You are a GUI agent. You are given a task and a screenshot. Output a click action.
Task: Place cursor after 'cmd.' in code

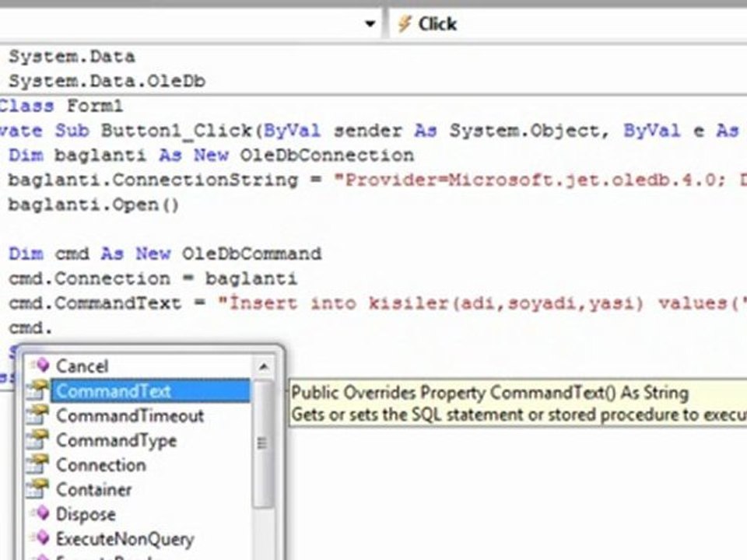tap(52, 327)
